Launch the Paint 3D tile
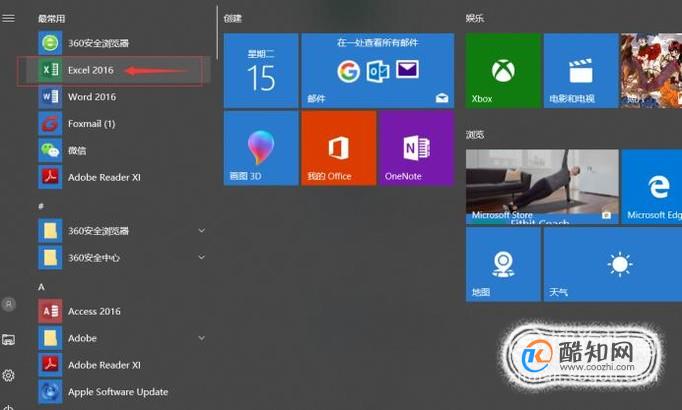The image size is (682, 410). click(261, 148)
